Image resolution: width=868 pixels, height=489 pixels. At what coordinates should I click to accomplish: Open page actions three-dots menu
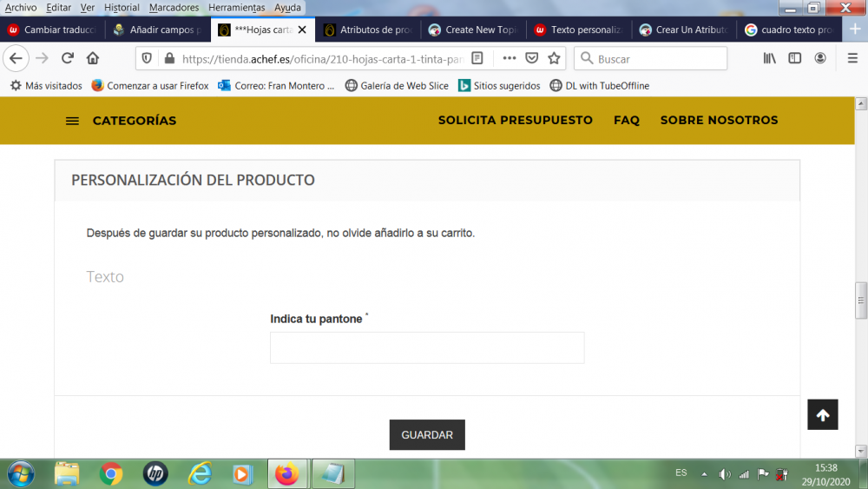510,58
